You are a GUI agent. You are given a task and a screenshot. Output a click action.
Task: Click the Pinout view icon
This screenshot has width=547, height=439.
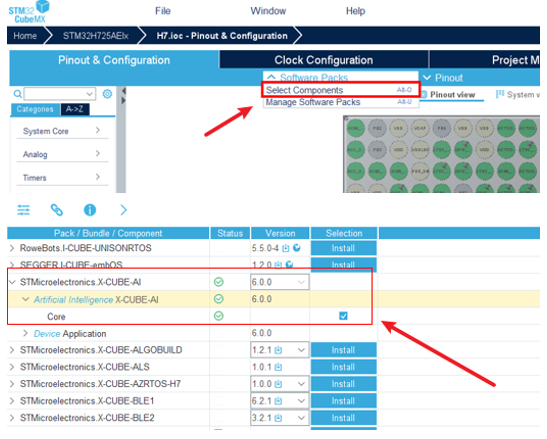[424, 95]
